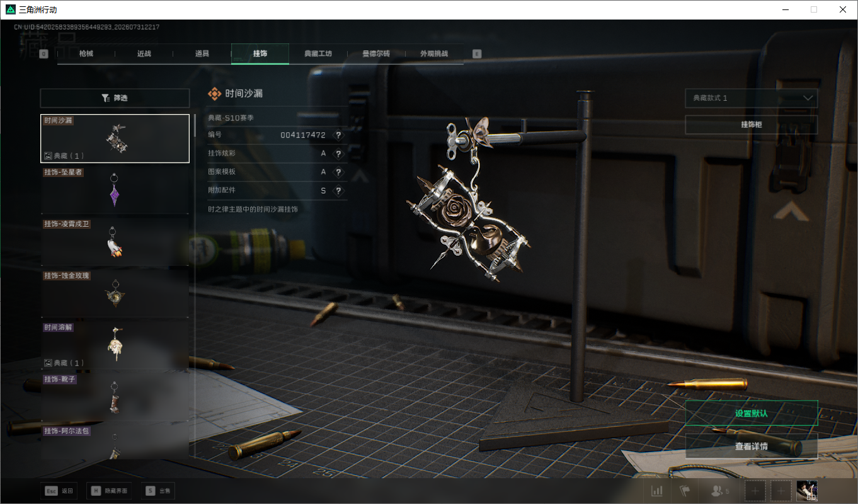Open the 道具 tab

(x=202, y=54)
